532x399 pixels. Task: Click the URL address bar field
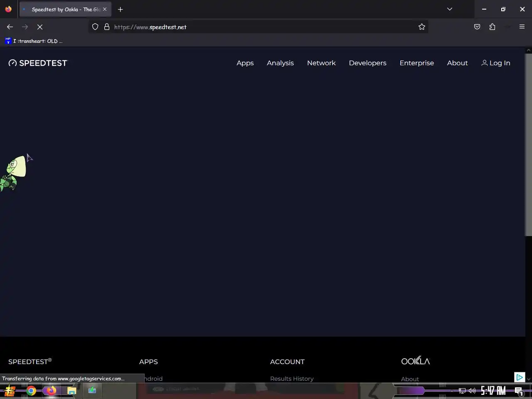(258, 27)
